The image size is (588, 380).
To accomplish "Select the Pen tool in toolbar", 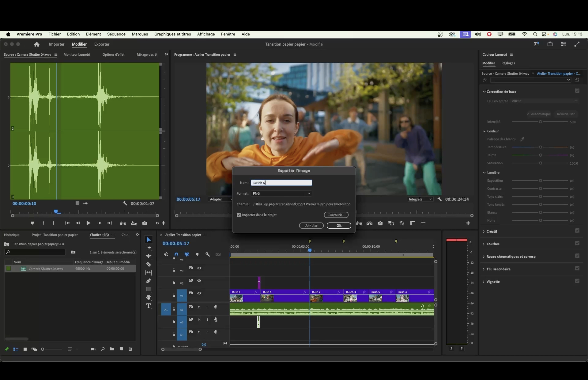I will [x=148, y=281].
